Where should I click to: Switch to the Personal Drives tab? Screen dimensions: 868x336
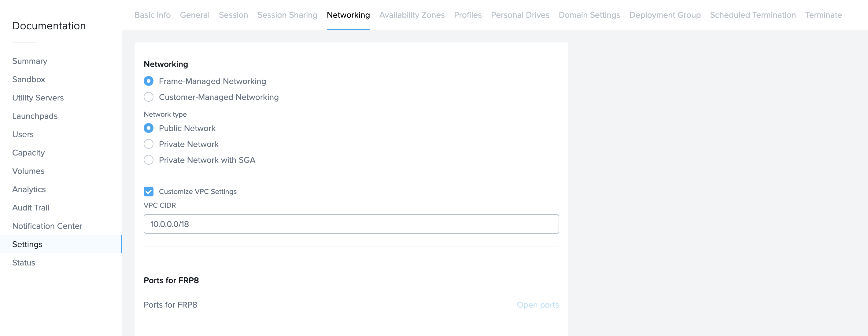tap(520, 15)
